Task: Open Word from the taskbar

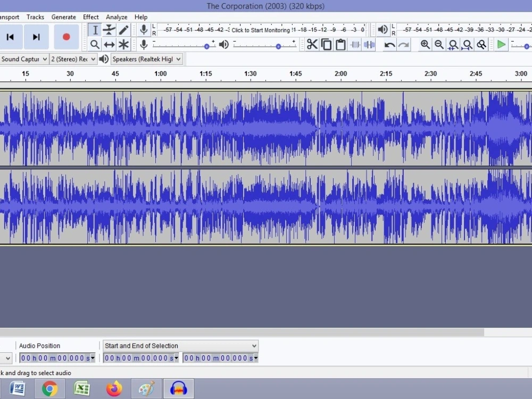Action: coord(18,388)
